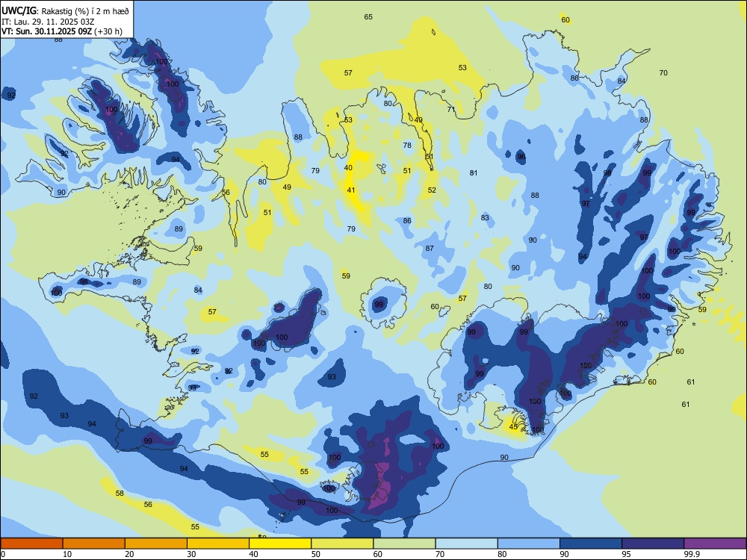Click the 0–10% dark orange legend swatch
Viewport: 747px width, 560px height.
(31, 544)
